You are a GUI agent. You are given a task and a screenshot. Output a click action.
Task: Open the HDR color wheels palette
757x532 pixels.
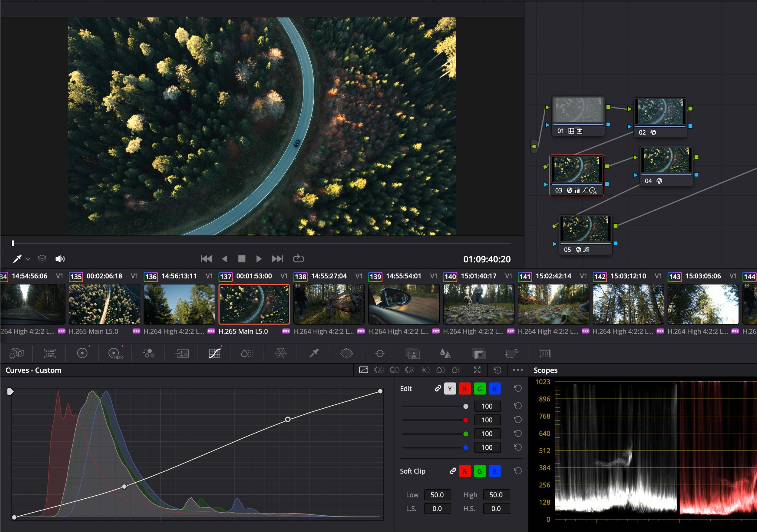[x=115, y=354]
